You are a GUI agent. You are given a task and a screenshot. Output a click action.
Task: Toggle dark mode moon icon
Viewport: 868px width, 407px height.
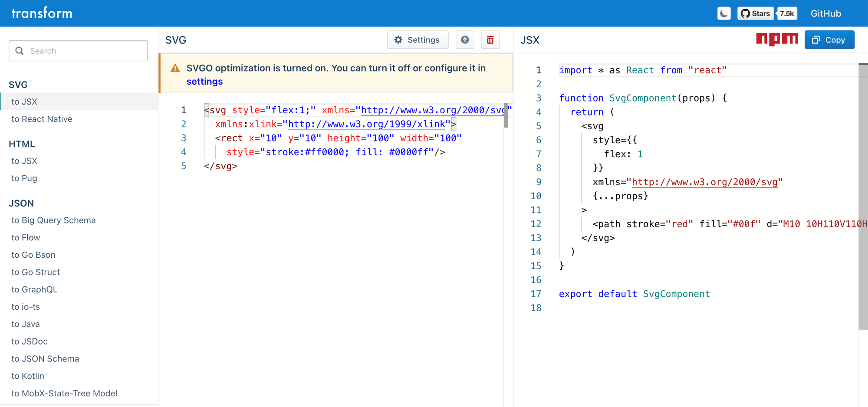point(724,13)
